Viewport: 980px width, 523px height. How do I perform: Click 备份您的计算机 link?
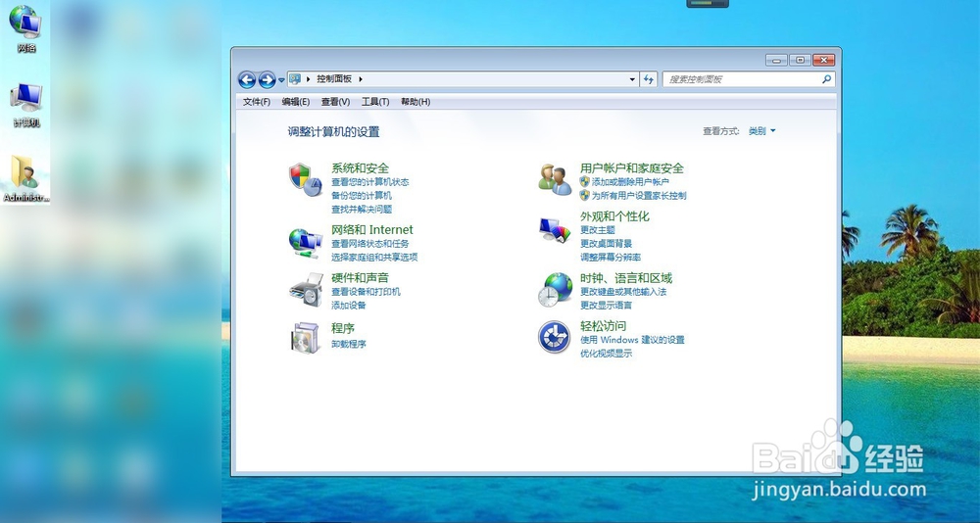click(x=362, y=196)
